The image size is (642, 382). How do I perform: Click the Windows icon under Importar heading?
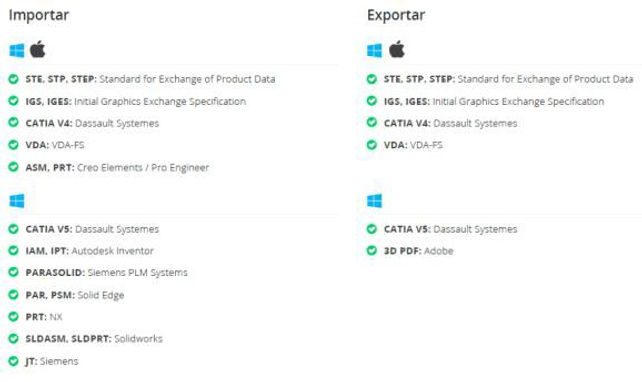[17, 51]
